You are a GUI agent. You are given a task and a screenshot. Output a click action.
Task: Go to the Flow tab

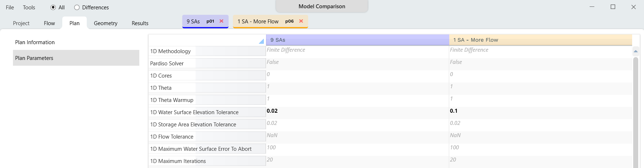click(x=49, y=23)
